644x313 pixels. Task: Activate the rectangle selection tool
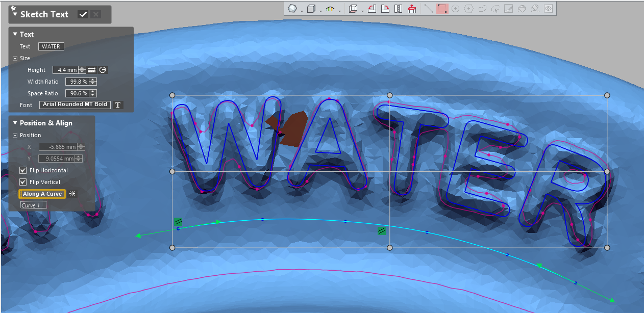click(x=442, y=9)
